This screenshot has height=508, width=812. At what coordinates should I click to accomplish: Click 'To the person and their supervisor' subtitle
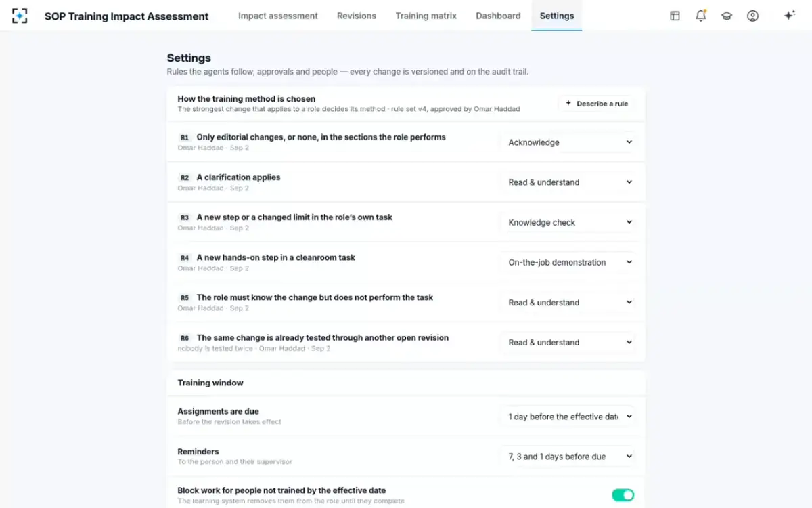coord(235,462)
